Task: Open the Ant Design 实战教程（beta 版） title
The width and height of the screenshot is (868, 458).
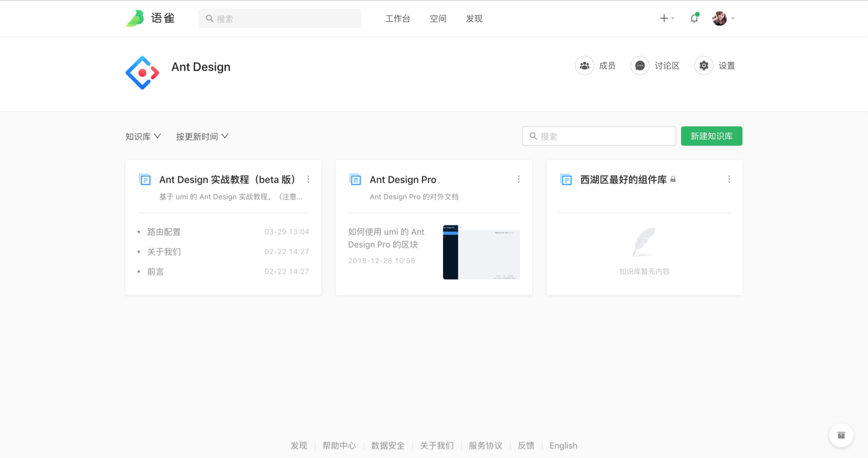Action: (x=228, y=180)
